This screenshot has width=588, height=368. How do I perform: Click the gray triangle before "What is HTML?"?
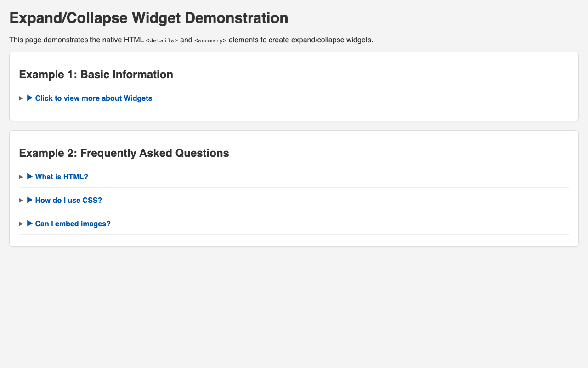point(20,177)
